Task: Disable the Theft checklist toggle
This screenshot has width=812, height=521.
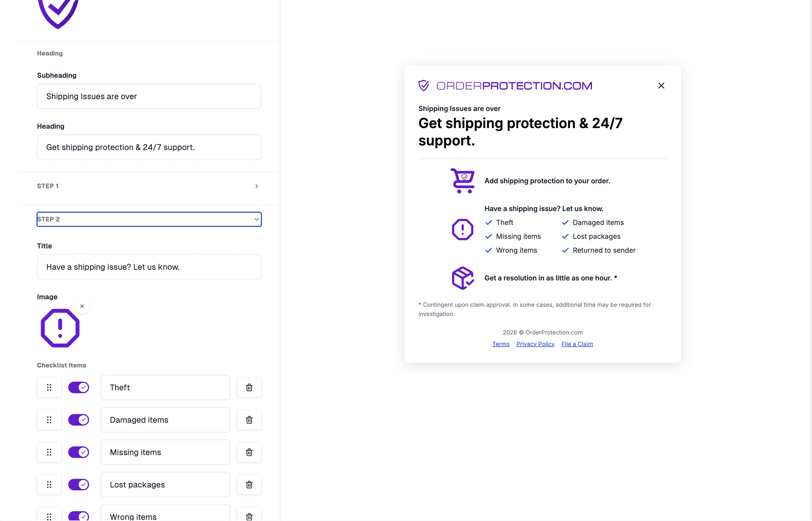Action: click(78, 387)
